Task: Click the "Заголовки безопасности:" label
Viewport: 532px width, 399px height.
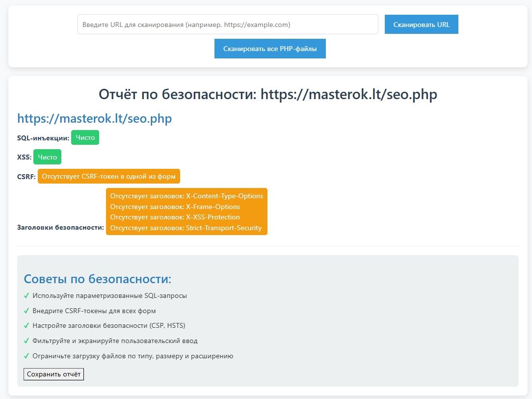Action: 60,228
